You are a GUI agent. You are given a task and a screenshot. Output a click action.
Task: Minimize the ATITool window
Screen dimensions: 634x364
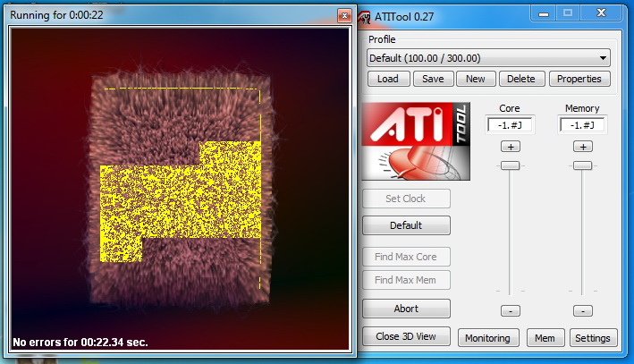(543, 13)
